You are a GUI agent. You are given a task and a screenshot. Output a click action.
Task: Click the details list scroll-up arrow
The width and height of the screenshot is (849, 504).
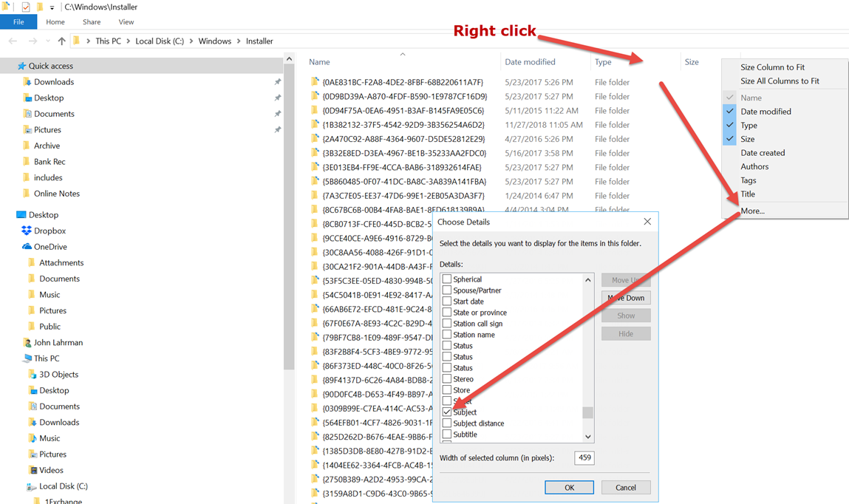coord(588,280)
